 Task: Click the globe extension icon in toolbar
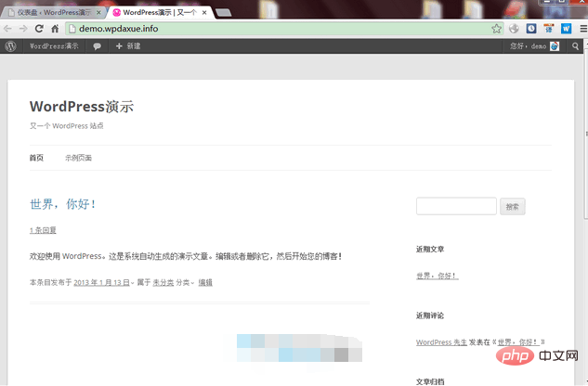click(514, 29)
